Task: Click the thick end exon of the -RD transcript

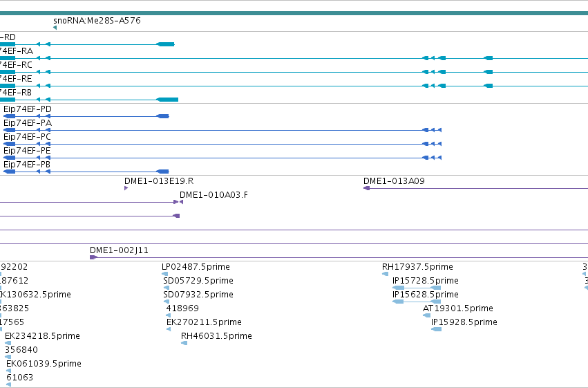Action: point(165,44)
